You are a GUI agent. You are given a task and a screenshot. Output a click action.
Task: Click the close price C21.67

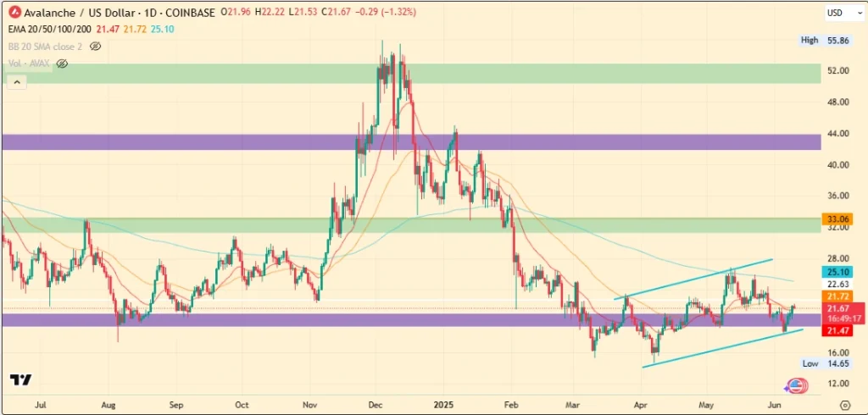(336, 12)
